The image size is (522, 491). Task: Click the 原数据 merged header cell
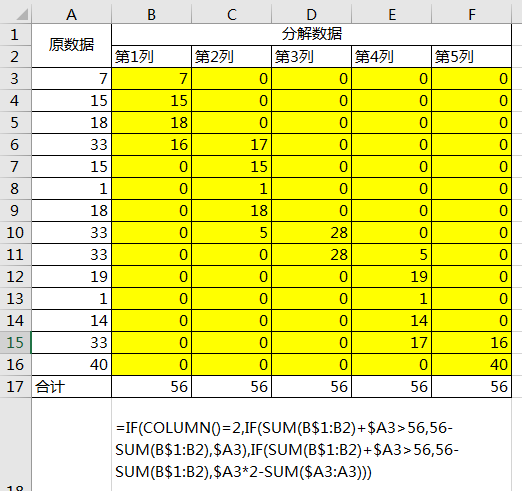[x=71, y=45]
